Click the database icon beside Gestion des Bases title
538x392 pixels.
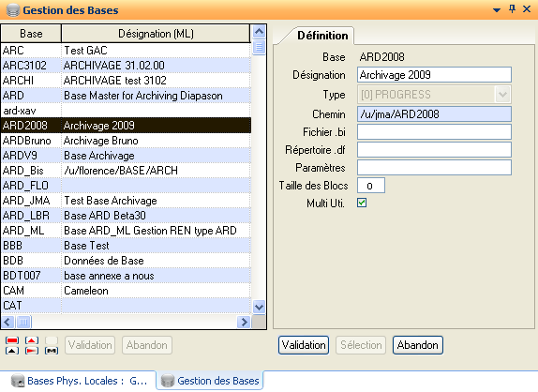pyautogui.click(x=13, y=10)
